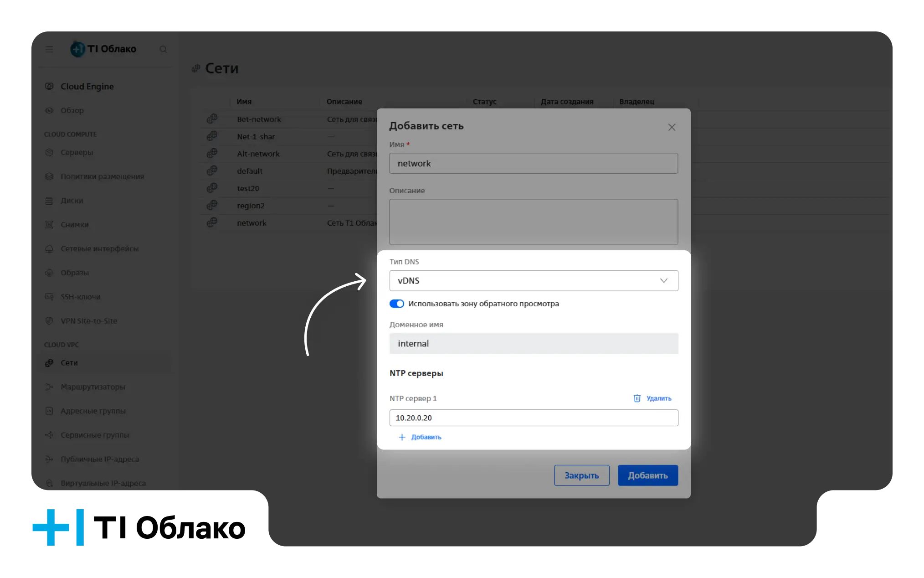Open Публичные IP-адреса in sidebar

[100, 459]
